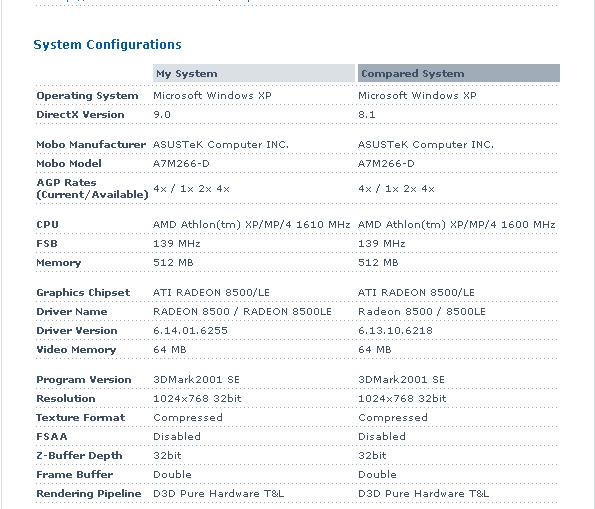Click the AGP Rates (Current/Available) label
This screenshot has width=595, height=509.
tap(92, 189)
